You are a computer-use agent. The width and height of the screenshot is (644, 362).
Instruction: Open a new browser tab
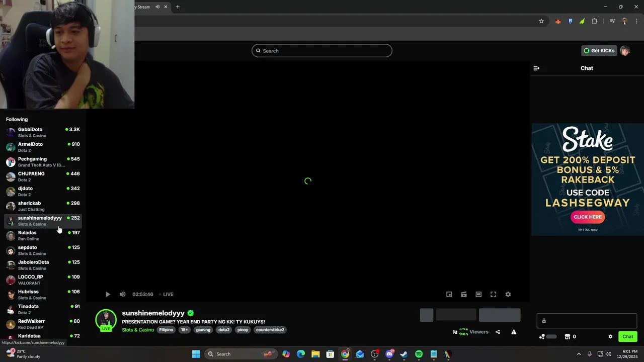pyautogui.click(x=178, y=7)
